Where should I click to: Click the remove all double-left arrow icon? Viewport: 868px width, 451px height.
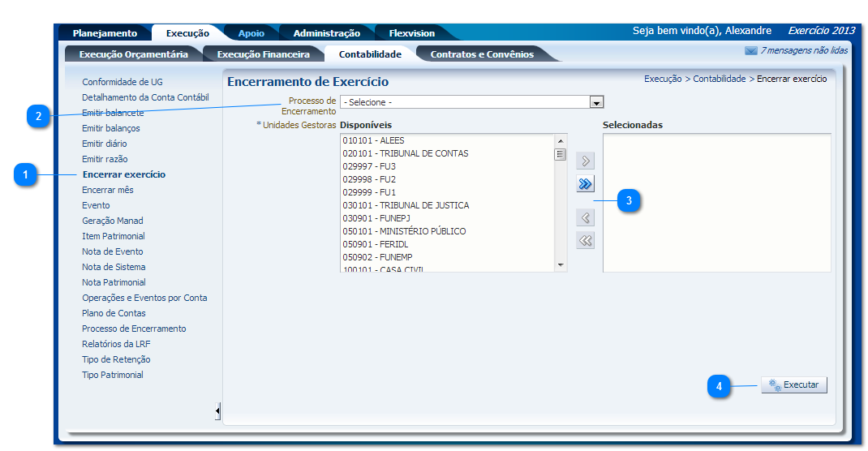coord(585,240)
